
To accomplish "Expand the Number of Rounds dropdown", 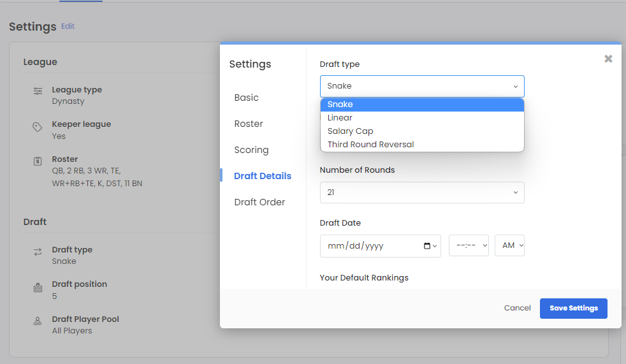I will tap(422, 193).
